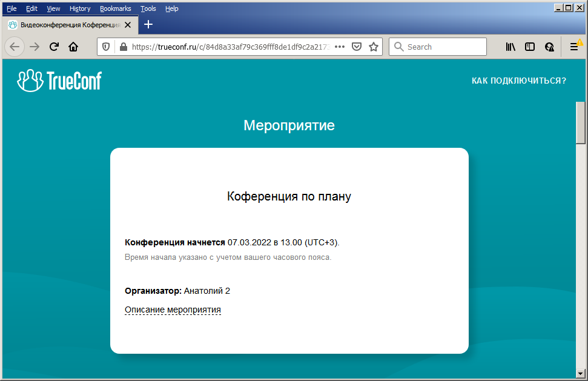Open the History menu
This screenshot has height=381, width=588.
coord(80,8)
